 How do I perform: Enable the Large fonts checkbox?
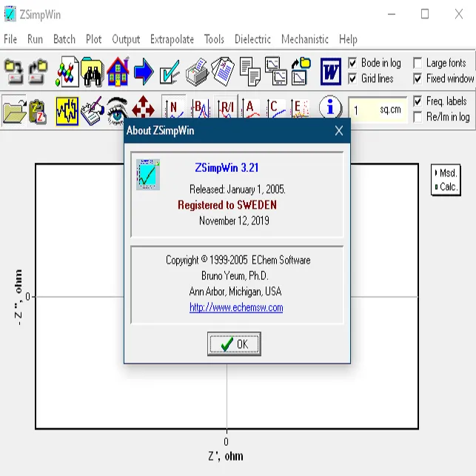[x=418, y=63]
